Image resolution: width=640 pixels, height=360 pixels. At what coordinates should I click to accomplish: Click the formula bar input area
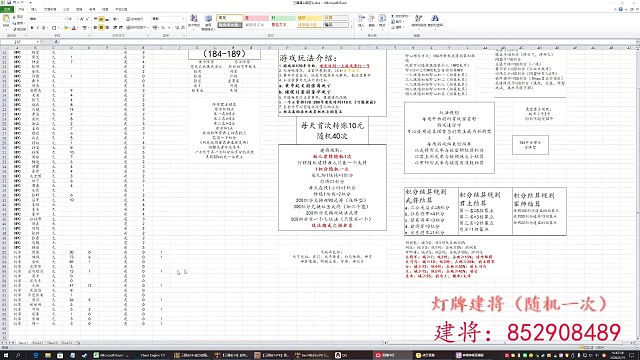[347, 42]
